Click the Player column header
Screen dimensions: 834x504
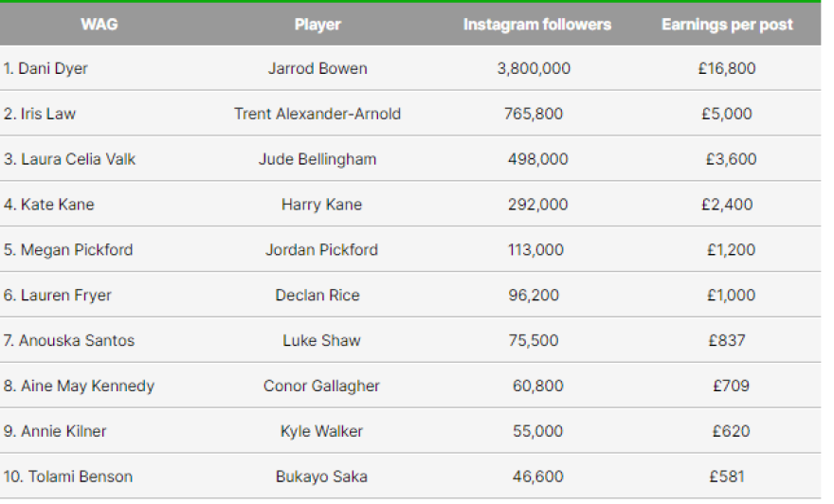317,25
